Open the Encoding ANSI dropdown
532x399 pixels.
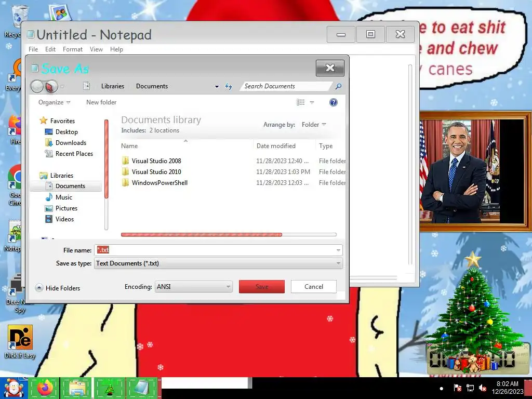(193, 287)
